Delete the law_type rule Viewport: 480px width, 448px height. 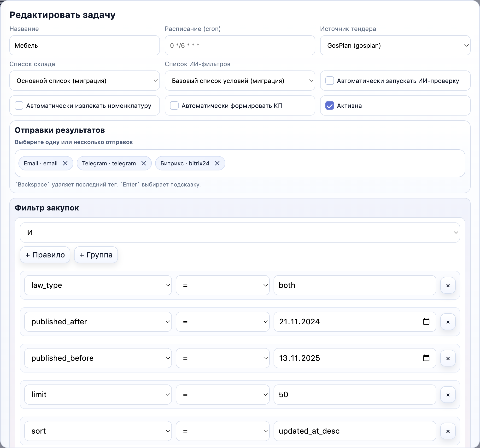click(x=448, y=285)
